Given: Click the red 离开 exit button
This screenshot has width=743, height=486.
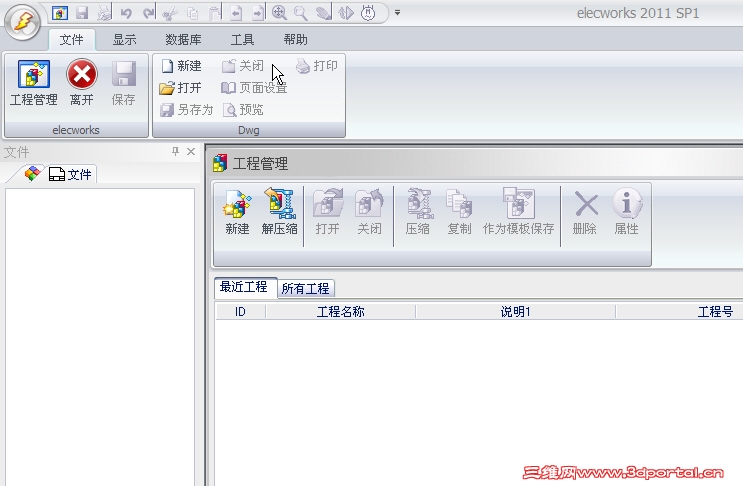Looking at the screenshot, I should coord(82,83).
